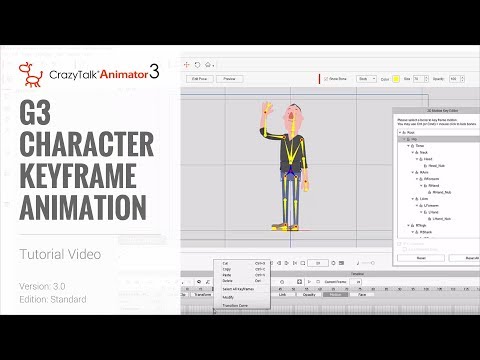
Task: Open the bone type dropdown beside Show Bone
Action: tap(366, 79)
